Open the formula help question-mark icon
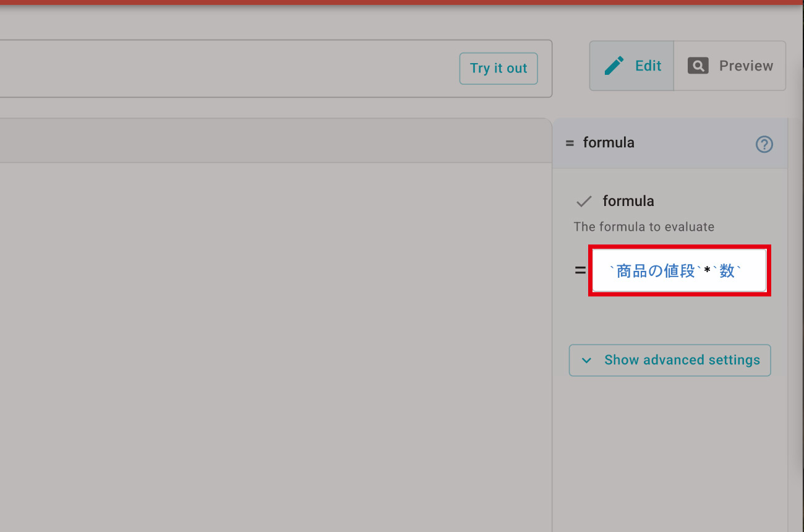The height and width of the screenshot is (532, 804). point(764,144)
